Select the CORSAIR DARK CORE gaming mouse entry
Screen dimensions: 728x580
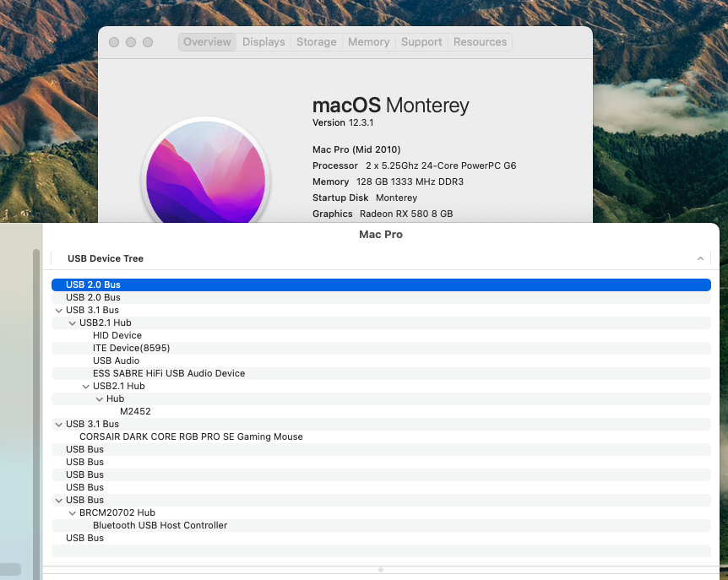[191, 436]
